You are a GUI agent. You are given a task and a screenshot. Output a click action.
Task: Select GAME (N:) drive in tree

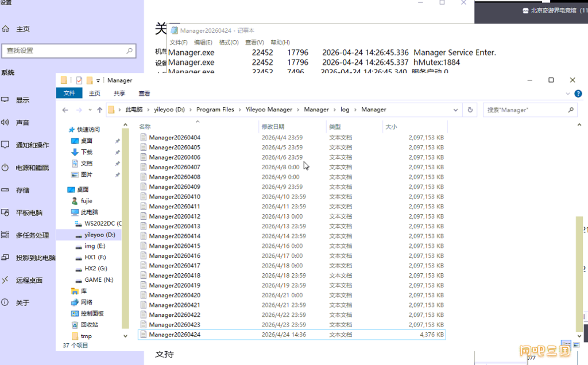pos(99,280)
